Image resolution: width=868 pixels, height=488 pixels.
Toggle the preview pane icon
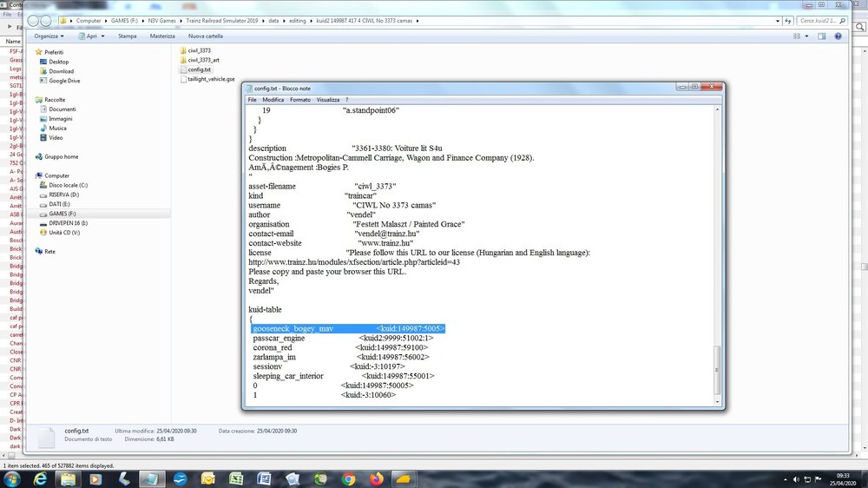[821, 36]
